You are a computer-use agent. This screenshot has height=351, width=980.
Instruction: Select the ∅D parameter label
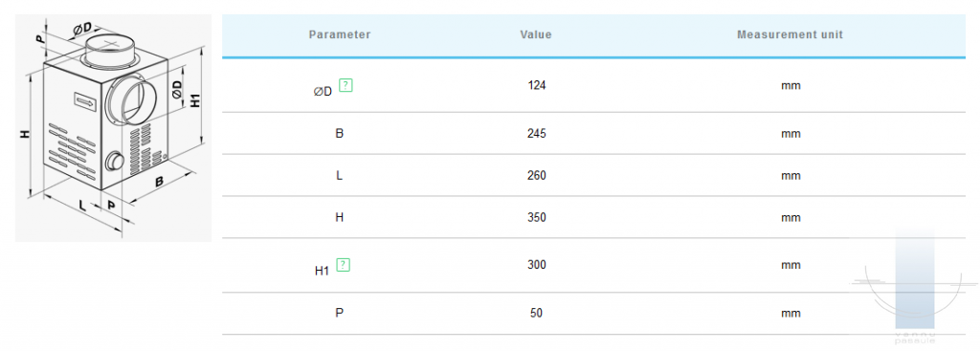point(323,92)
